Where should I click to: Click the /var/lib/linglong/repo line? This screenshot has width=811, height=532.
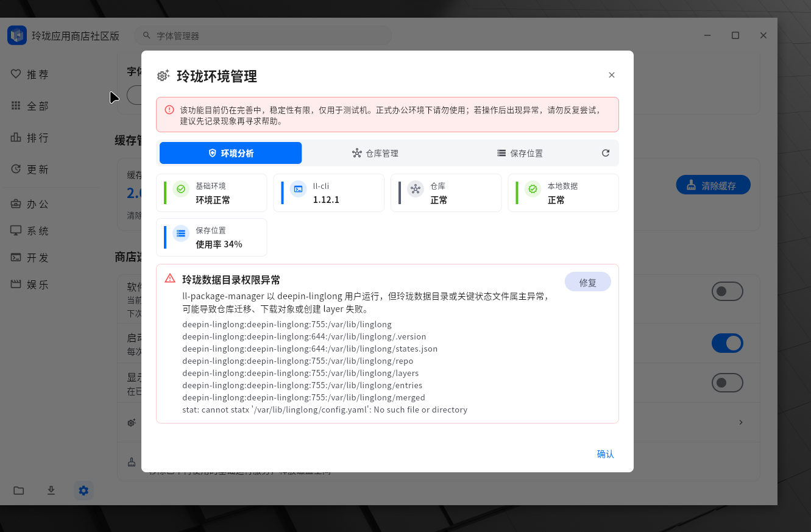[x=297, y=361]
